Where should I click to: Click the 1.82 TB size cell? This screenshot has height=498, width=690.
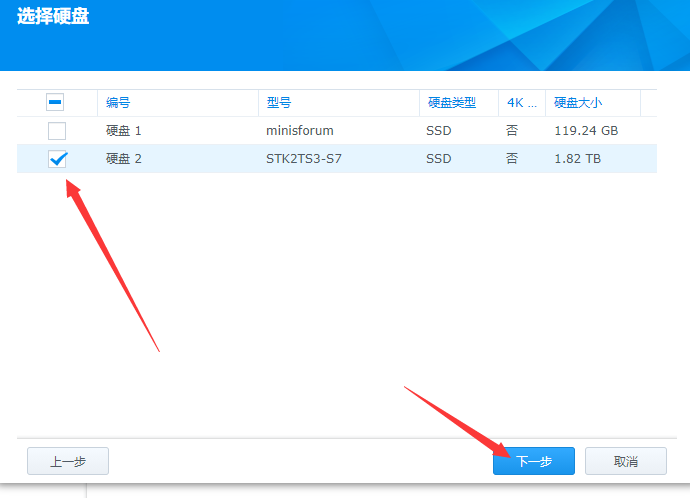(577, 159)
